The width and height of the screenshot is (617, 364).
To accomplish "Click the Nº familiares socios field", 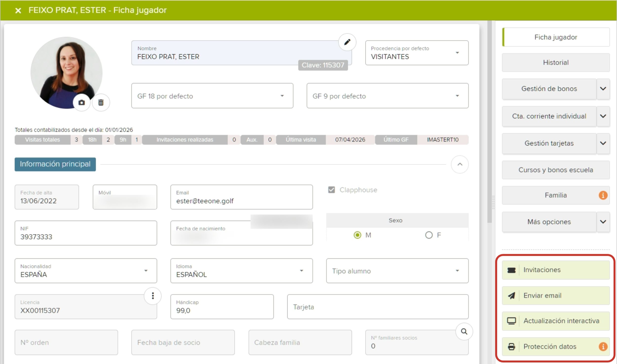I will [417, 343].
